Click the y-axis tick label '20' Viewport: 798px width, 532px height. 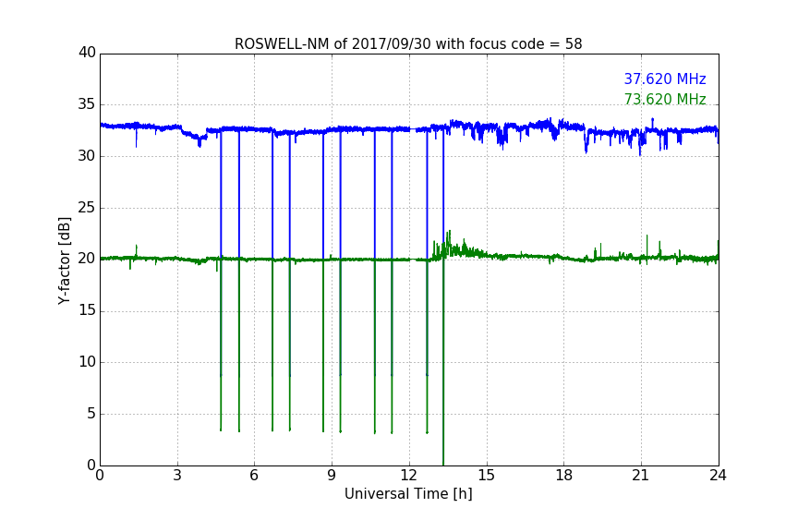87,259
